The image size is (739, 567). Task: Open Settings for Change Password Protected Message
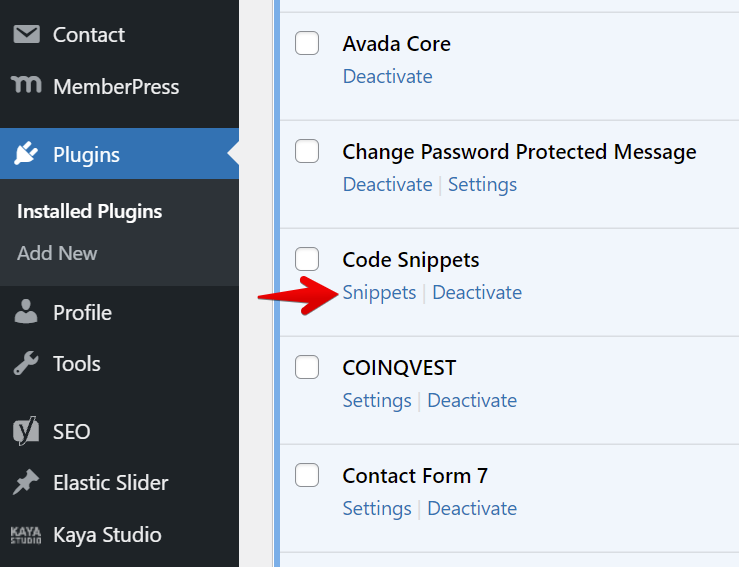point(482,184)
